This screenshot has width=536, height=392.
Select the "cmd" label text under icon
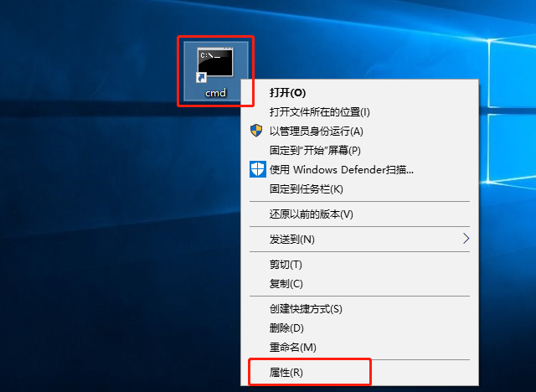point(215,93)
